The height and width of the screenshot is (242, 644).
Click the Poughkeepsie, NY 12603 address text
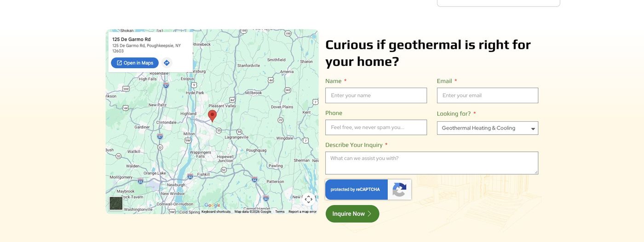tap(147, 48)
